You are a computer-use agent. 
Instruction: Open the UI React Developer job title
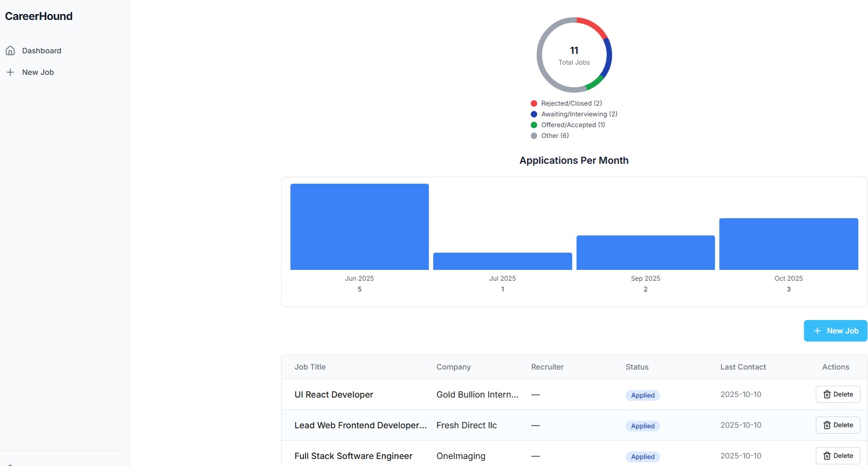pos(334,394)
